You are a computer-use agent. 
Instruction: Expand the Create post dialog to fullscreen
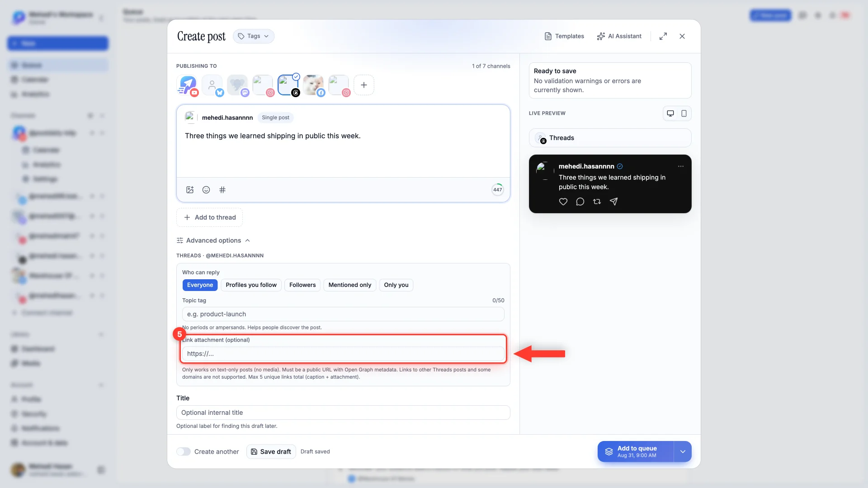[x=663, y=36]
